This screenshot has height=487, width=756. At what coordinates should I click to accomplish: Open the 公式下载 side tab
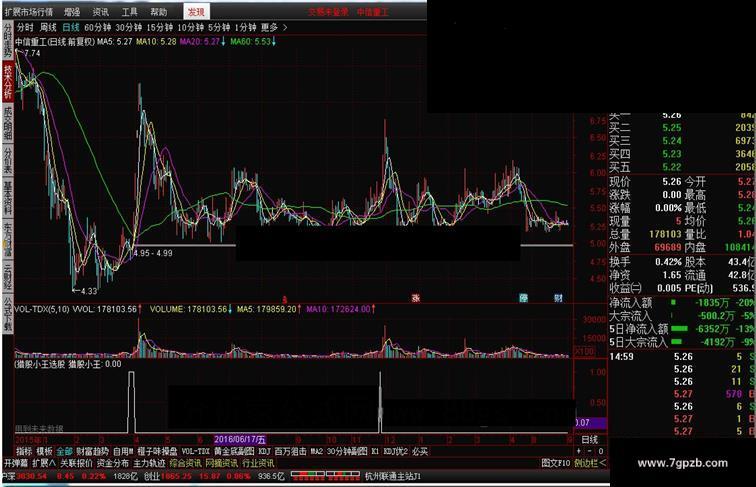(x=8, y=313)
